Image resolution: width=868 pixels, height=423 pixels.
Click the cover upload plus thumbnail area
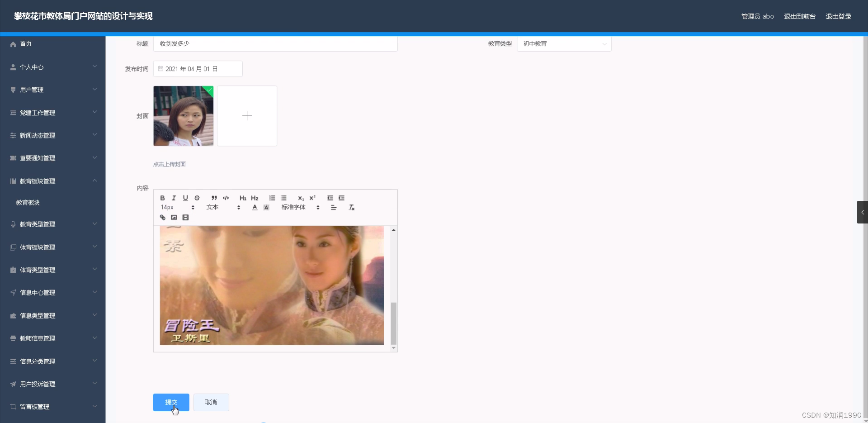247,116
